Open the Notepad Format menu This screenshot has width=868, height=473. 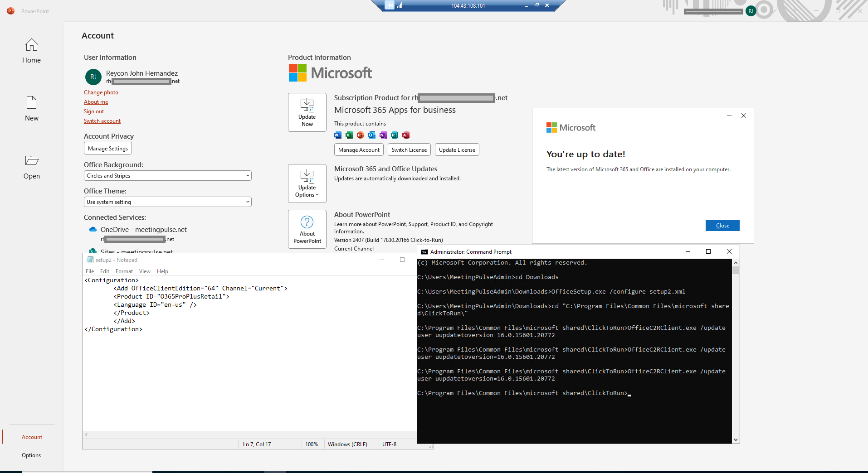pyautogui.click(x=124, y=271)
